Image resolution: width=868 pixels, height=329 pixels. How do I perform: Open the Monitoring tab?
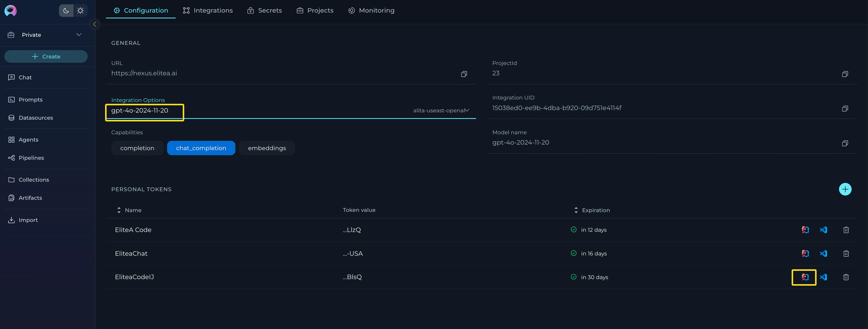pyautogui.click(x=371, y=10)
